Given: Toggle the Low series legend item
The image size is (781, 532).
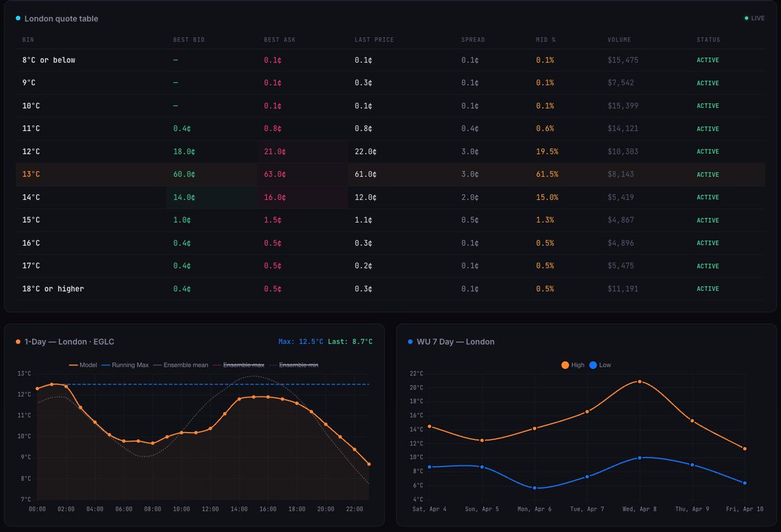Looking at the screenshot, I should (x=600, y=365).
